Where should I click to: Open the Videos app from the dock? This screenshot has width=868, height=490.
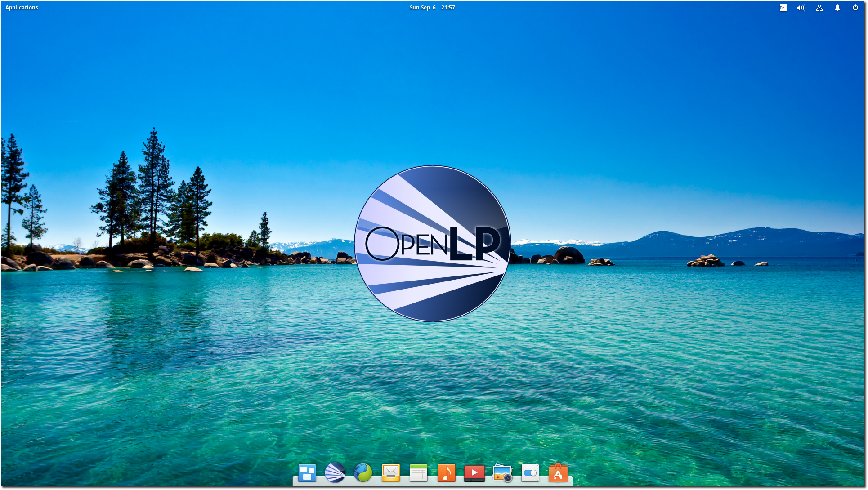(x=474, y=473)
